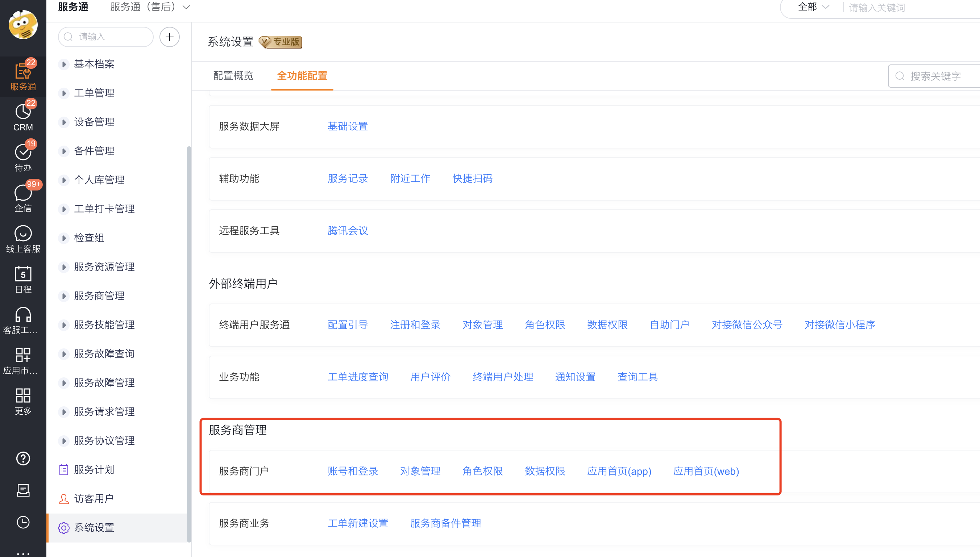Click the 搜索关键字 search box
Viewport: 980px width, 557px height.
click(934, 76)
